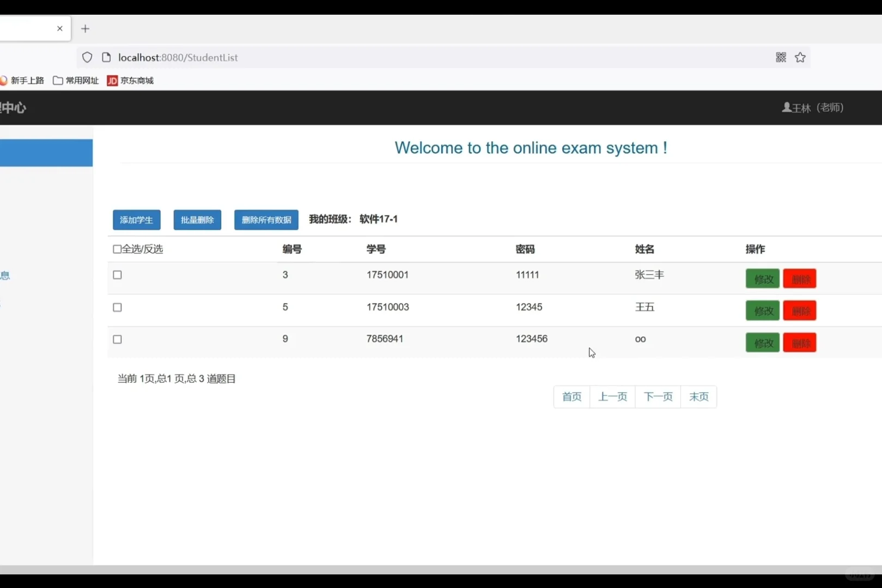Click password cell 11111
The width and height of the screenshot is (882, 588).
[x=527, y=275]
